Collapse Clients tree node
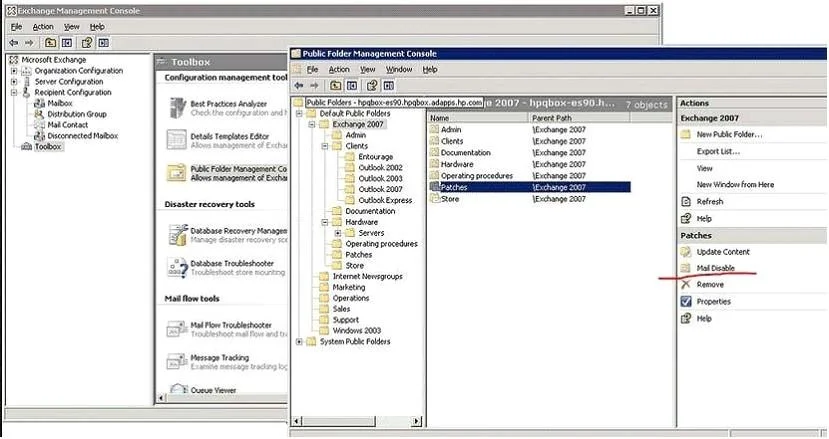This screenshot has height=439, width=829. (x=325, y=146)
